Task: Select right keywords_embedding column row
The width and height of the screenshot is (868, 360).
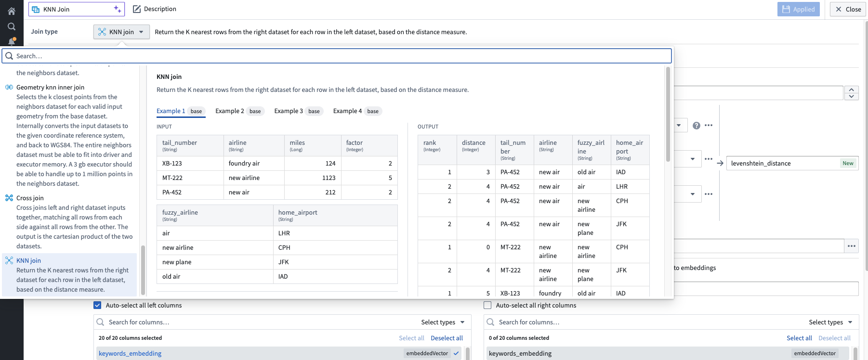Action: [x=668, y=353]
